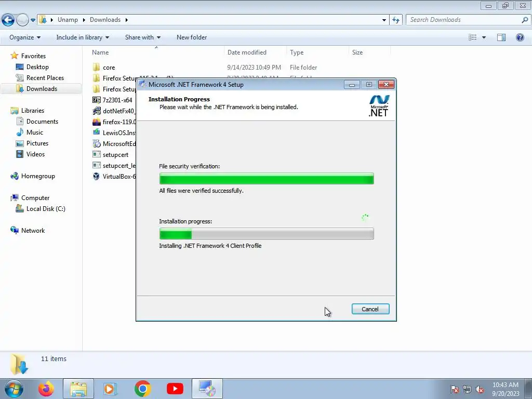532x399 pixels.
Task: Switch to the .NET setup taskbar button
Action: [x=207, y=389]
